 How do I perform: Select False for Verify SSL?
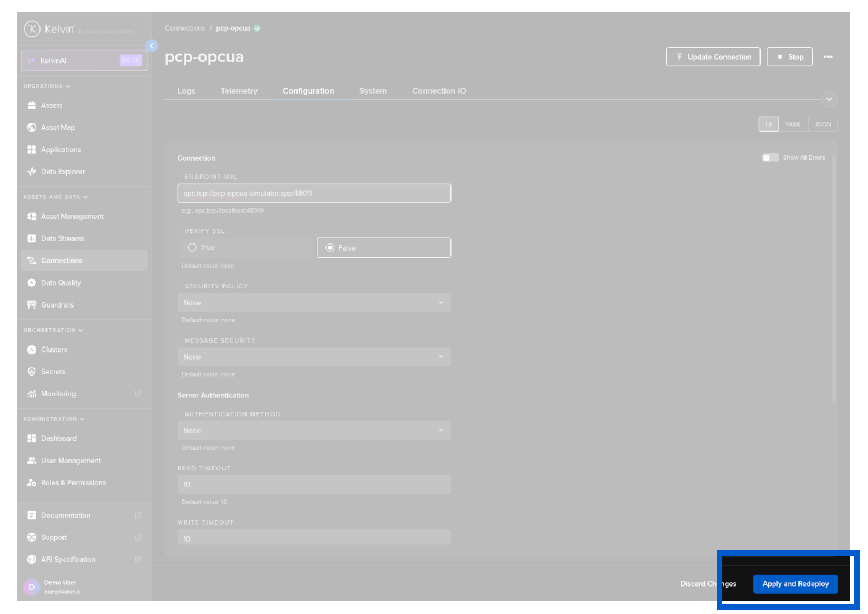point(330,248)
